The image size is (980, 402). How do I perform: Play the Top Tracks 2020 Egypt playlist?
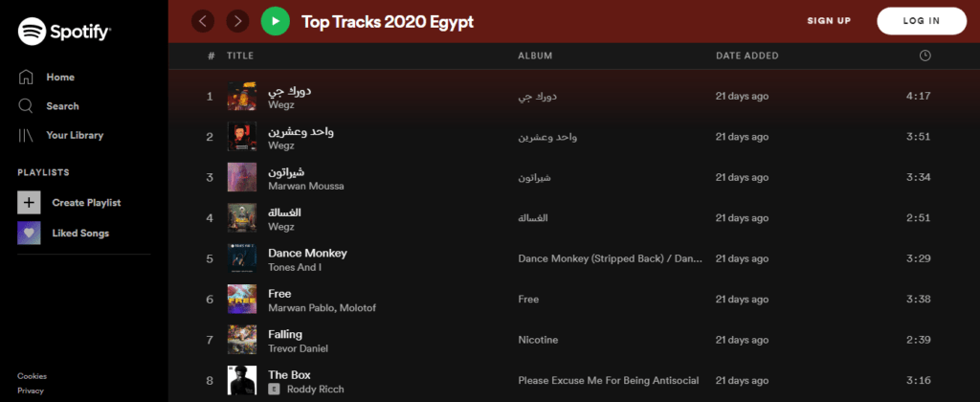click(275, 20)
